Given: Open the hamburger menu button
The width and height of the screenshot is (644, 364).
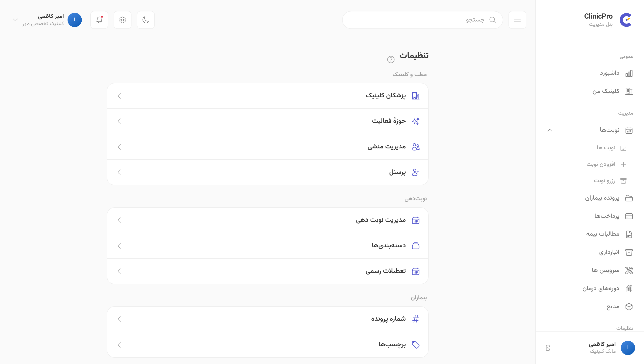Looking at the screenshot, I should [517, 20].
